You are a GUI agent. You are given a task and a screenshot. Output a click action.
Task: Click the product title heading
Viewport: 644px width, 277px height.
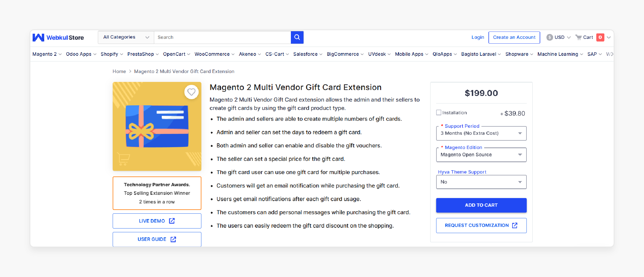tap(295, 87)
